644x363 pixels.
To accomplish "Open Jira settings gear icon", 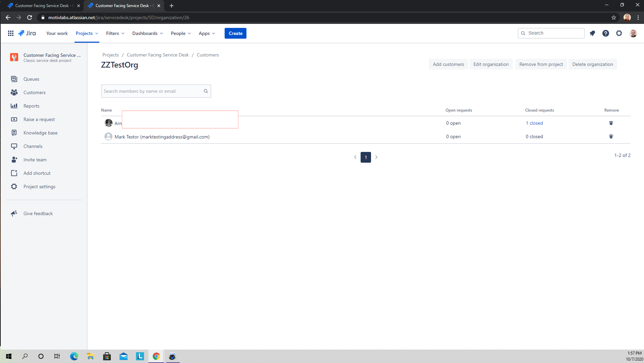I will [619, 33].
